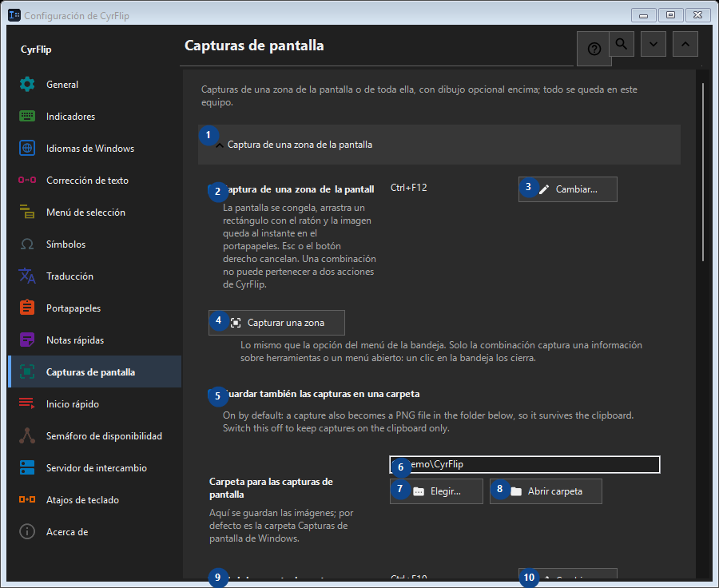
Task: Click the up chevron button in header
Action: click(x=685, y=44)
